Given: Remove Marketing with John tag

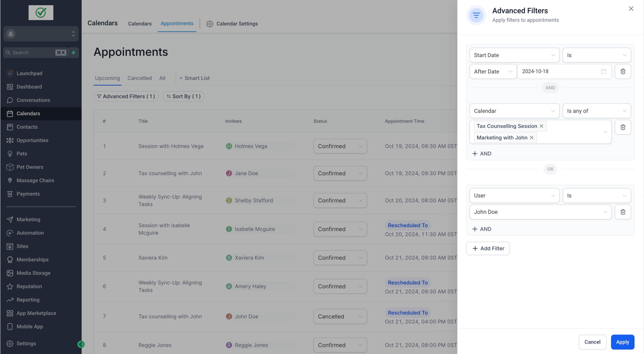Looking at the screenshot, I should [532, 138].
